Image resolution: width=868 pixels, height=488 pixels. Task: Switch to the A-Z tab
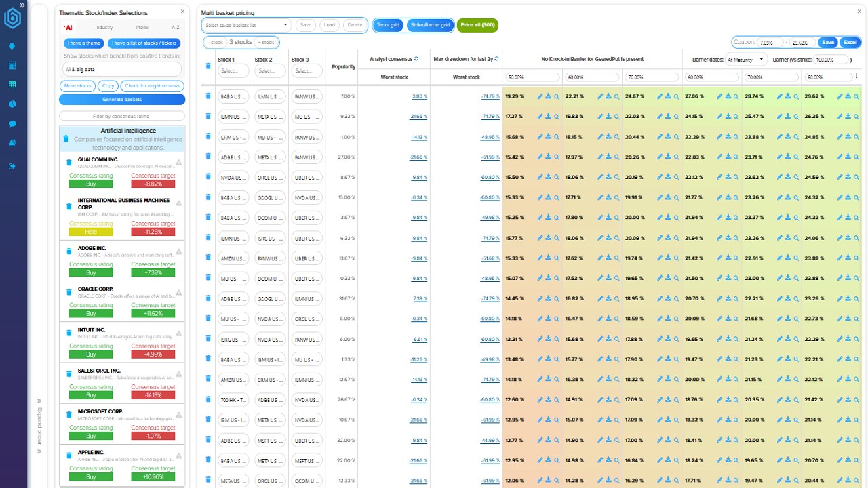tap(176, 28)
